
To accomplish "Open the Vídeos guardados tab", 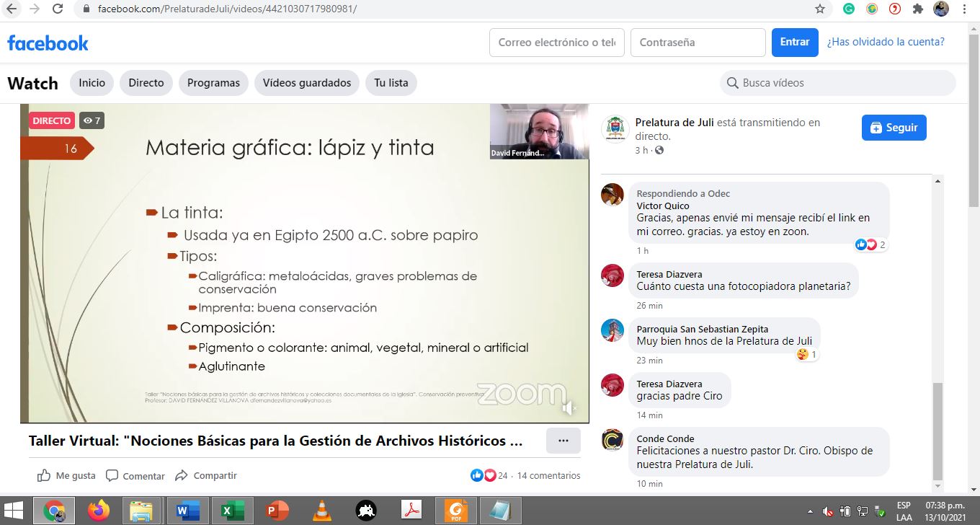I will 307,83.
